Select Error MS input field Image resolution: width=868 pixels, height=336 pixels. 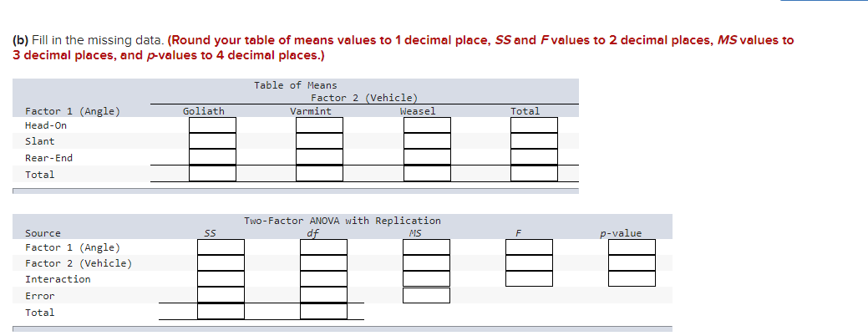426,296
